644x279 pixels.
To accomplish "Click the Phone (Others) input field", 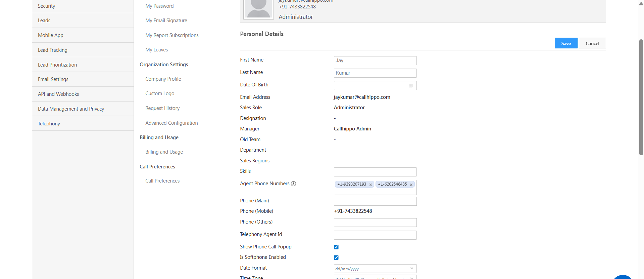I will tap(375, 223).
